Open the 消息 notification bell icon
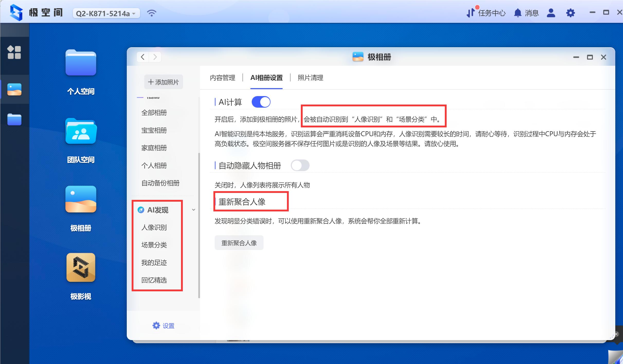Image resolution: width=623 pixels, height=364 pixels. point(518,13)
